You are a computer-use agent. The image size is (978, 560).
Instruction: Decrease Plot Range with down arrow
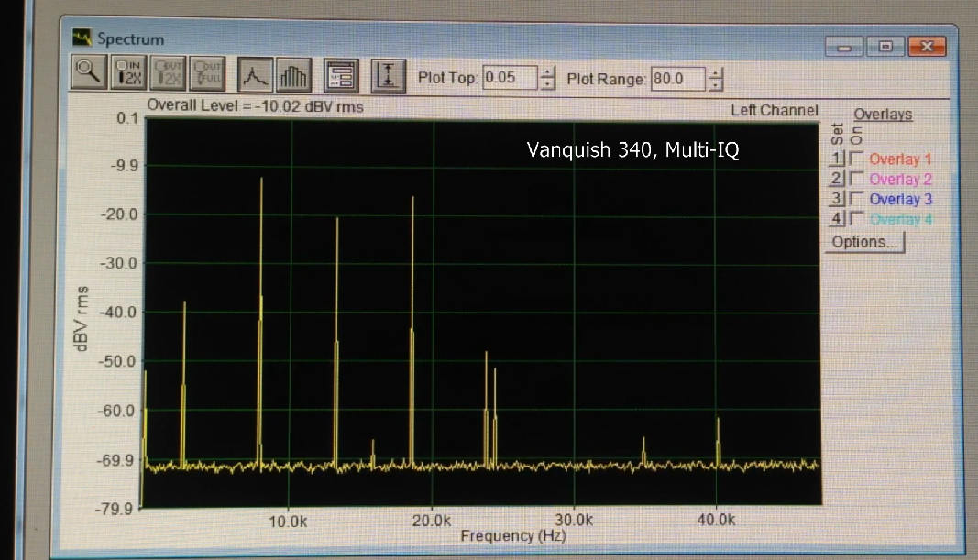click(716, 85)
